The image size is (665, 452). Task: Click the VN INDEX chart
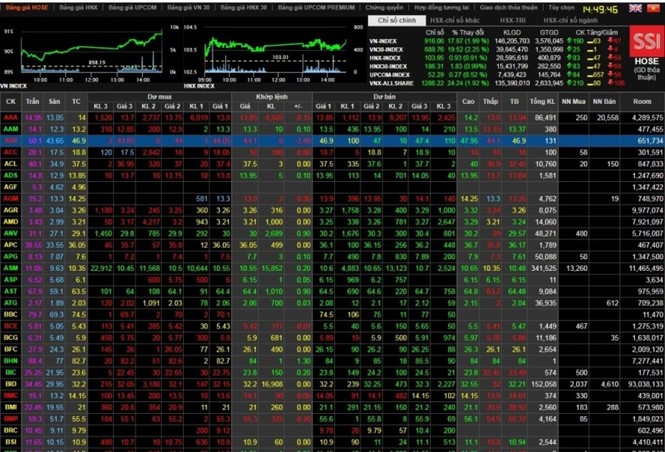(91, 53)
